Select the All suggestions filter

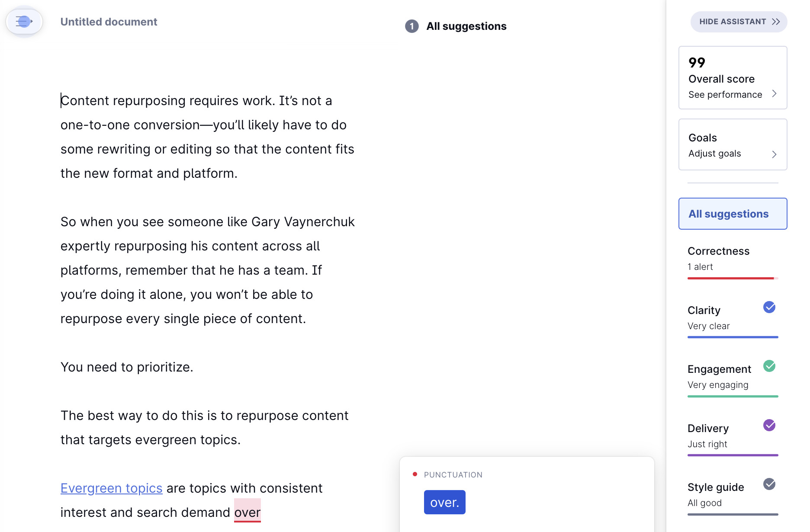pos(732,214)
